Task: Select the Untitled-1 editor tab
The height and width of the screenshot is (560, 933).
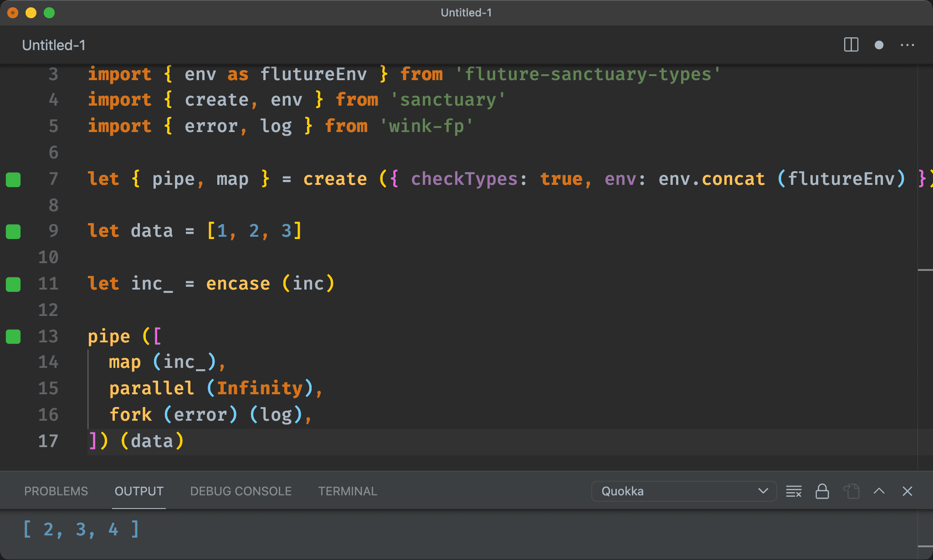Action: [x=54, y=45]
